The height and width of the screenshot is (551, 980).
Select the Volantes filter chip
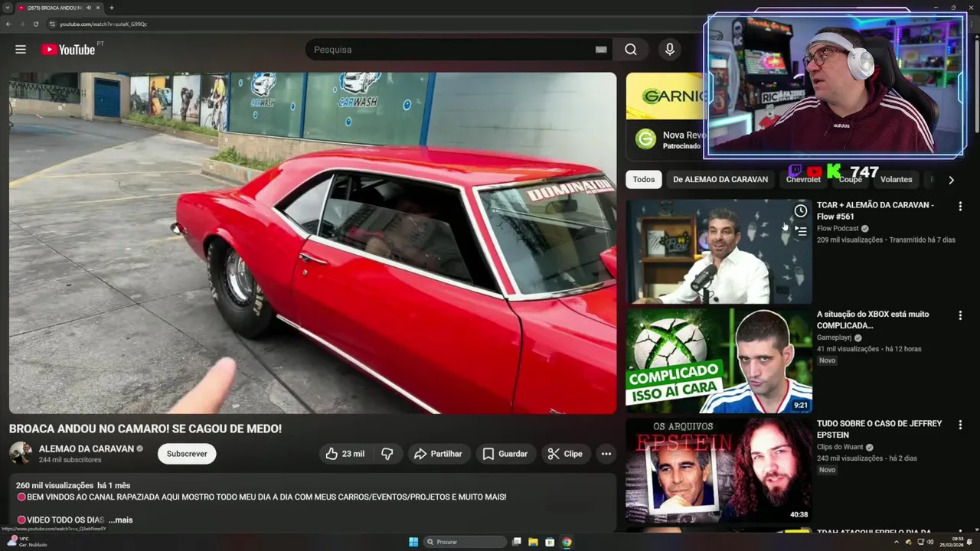(896, 180)
